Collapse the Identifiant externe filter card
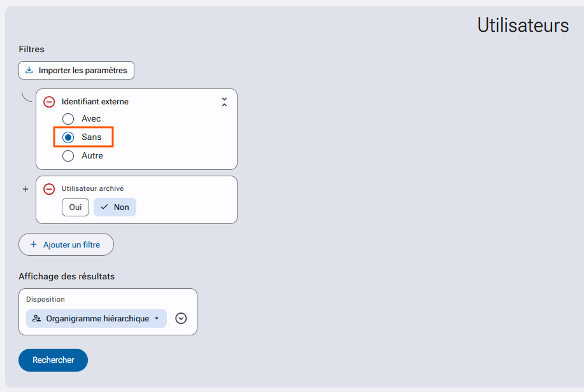This screenshot has width=584, height=392. [x=224, y=102]
